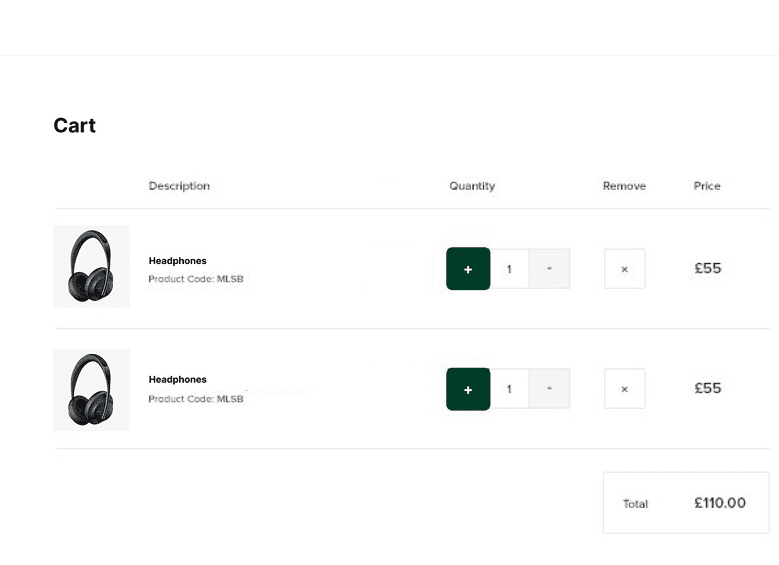779x565 pixels.
Task: Remove the second headphones from cart
Action: (x=624, y=389)
